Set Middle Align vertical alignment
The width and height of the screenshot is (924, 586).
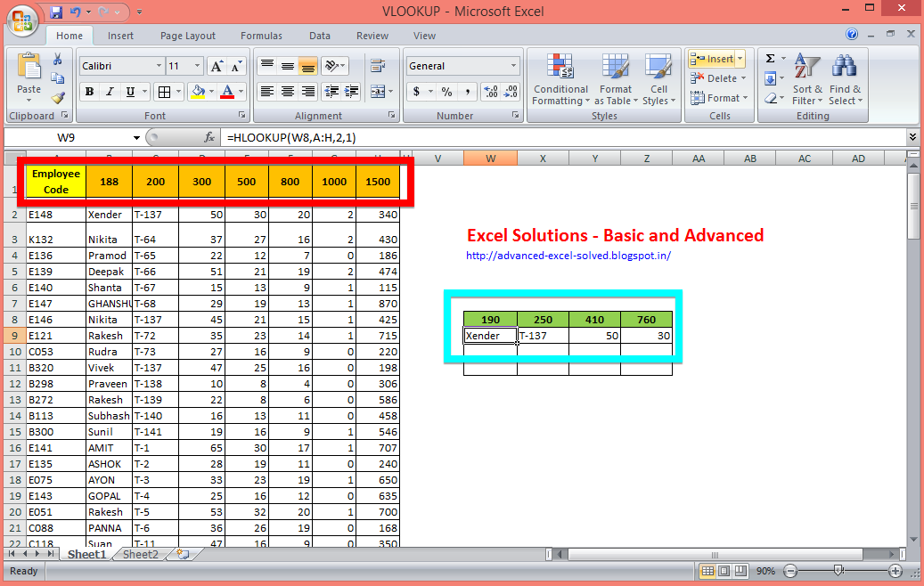(288, 65)
